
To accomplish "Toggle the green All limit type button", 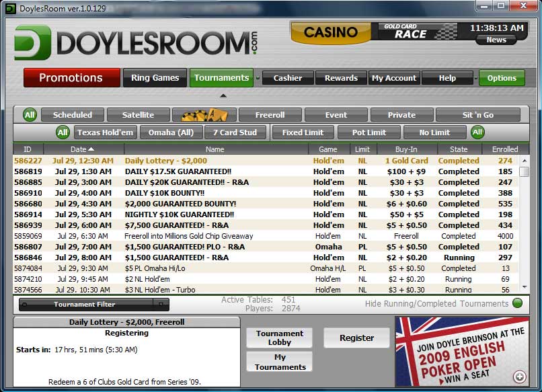I will 477,132.
